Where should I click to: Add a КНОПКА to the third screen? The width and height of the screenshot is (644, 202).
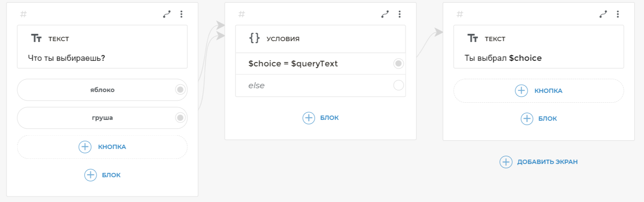(x=538, y=91)
